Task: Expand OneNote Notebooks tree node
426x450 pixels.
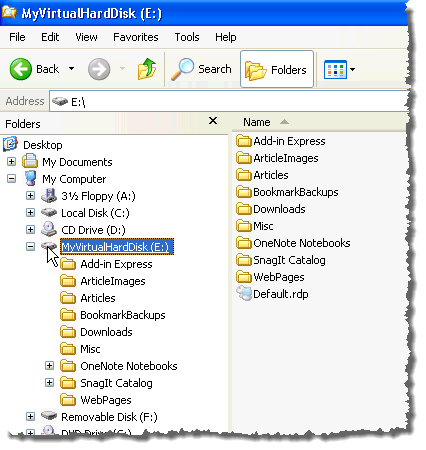Action: (49, 366)
